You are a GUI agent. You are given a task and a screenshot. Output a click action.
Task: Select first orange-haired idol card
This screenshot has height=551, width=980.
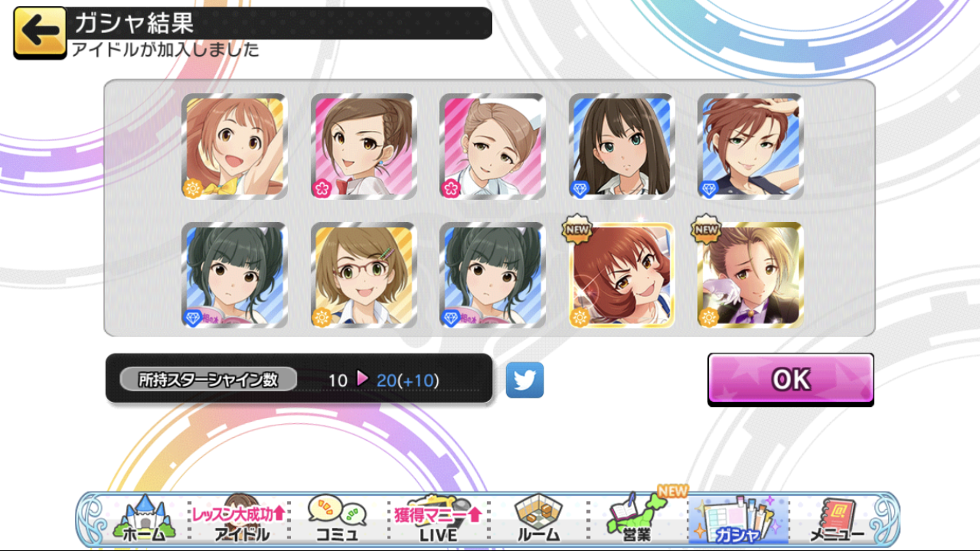(x=234, y=146)
